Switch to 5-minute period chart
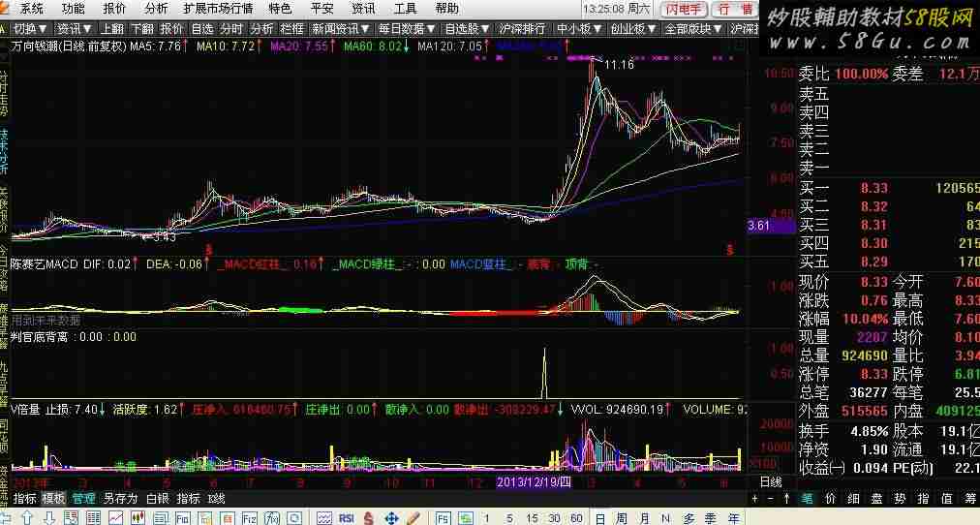Screen dimensions: 980x525 point(506,518)
